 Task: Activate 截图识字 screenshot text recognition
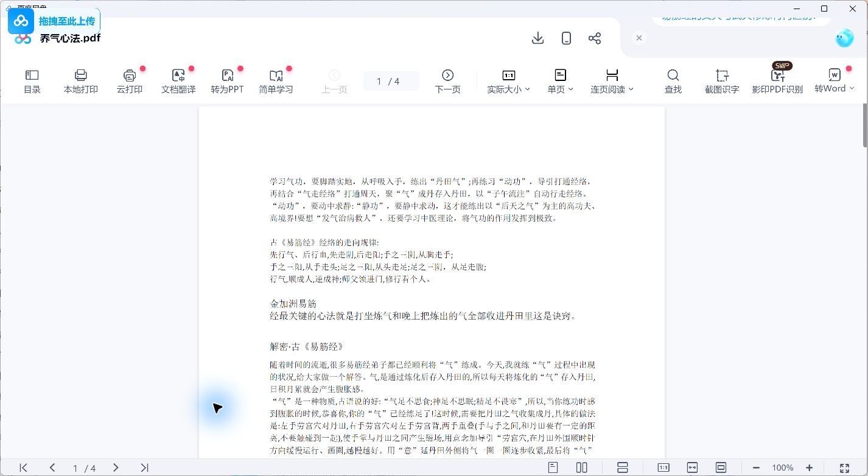(722, 82)
